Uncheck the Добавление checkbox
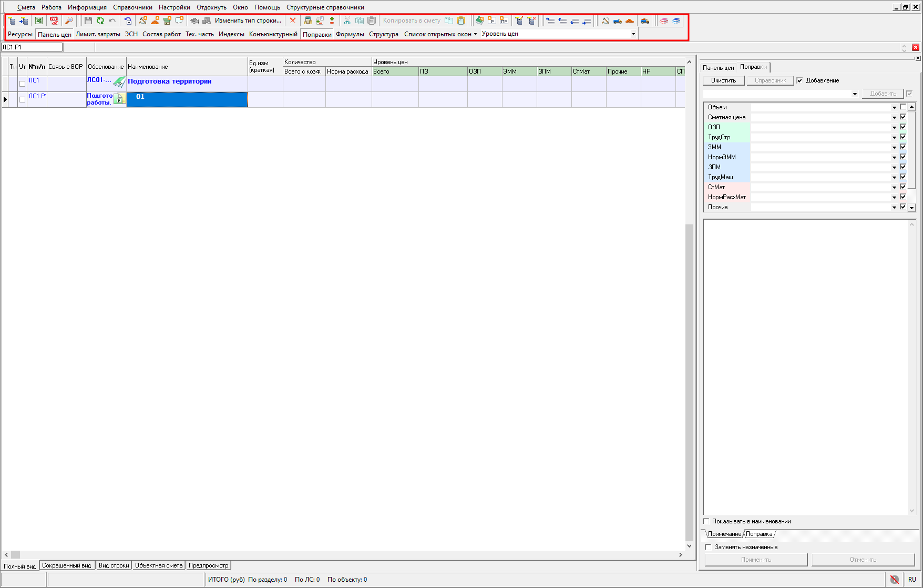 pyautogui.click(x=799, y=80)
